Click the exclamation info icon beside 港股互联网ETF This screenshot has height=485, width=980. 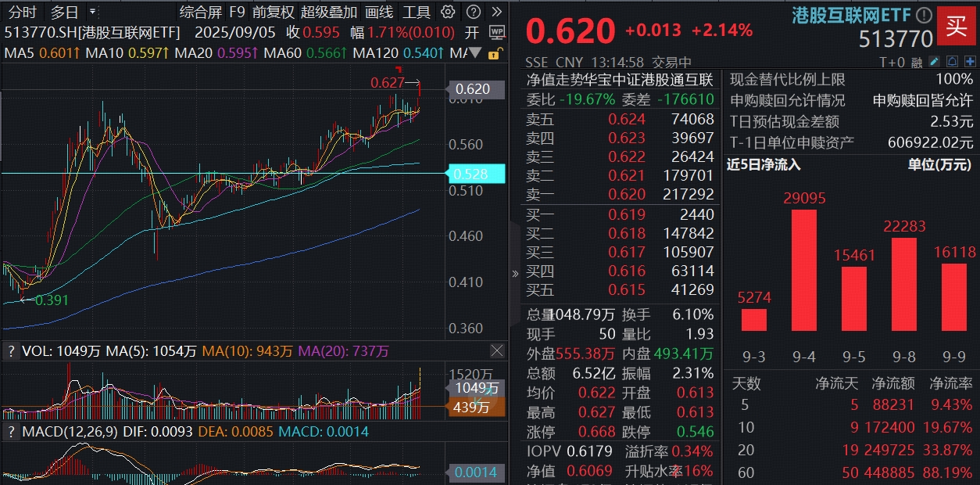924,15
